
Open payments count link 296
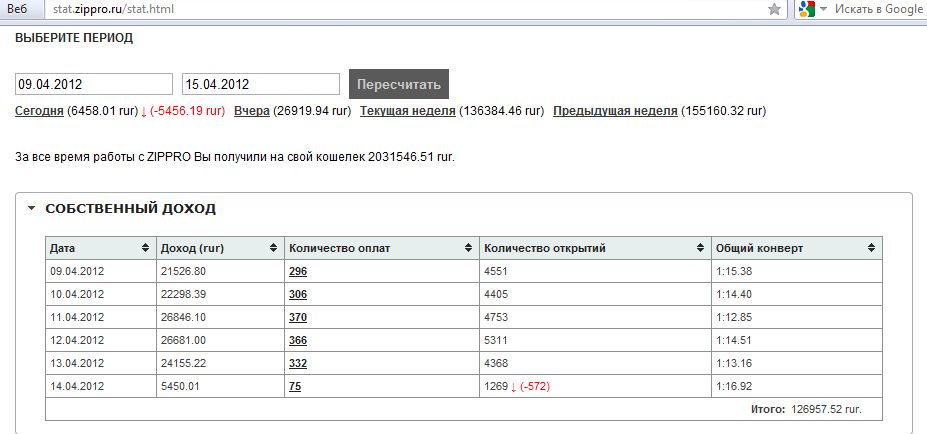pos(298,271)
